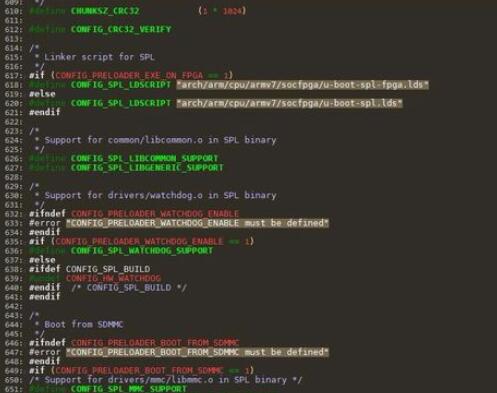Click the #endif on line 621
The width and height of the screenshot is (497, 393).
tap(45, 112)
